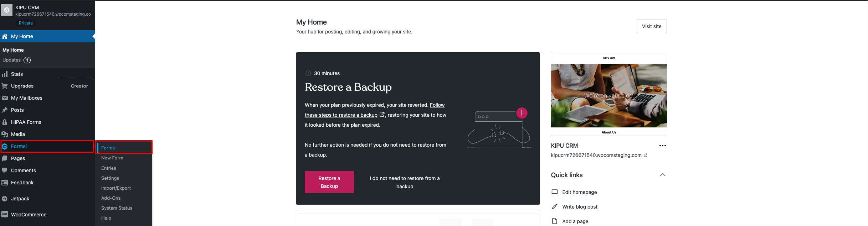
Task: Click the Comments bubble icon
Action: (5, 170)
